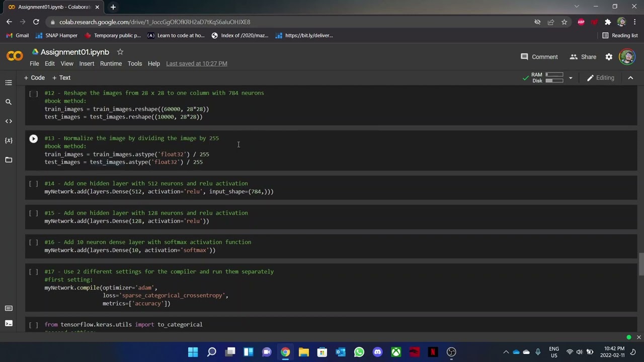Image resolution: width=644 pixels, height=362 pixels.
Task: Open the File menu
Action: (34, 64)
